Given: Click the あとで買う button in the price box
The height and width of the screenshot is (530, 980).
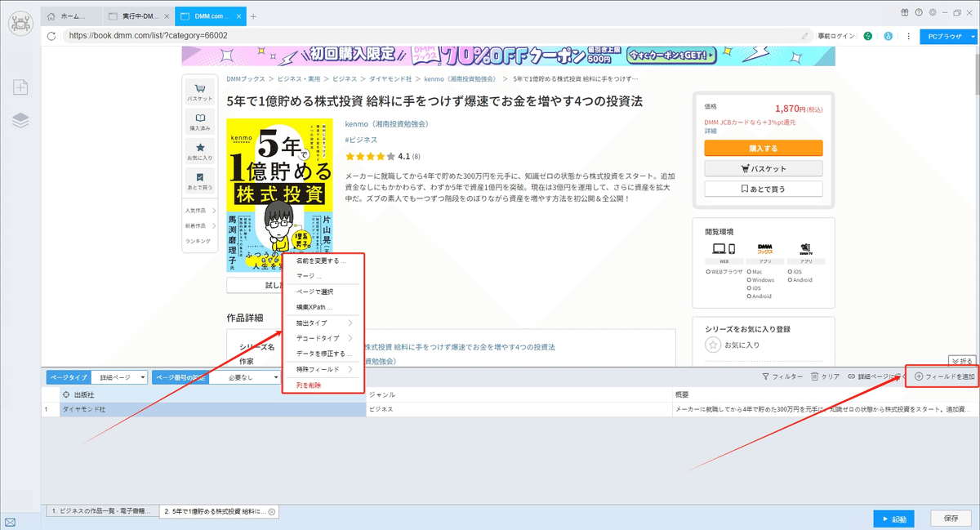Looking at the screenshot, I should [x=763, y=189].
